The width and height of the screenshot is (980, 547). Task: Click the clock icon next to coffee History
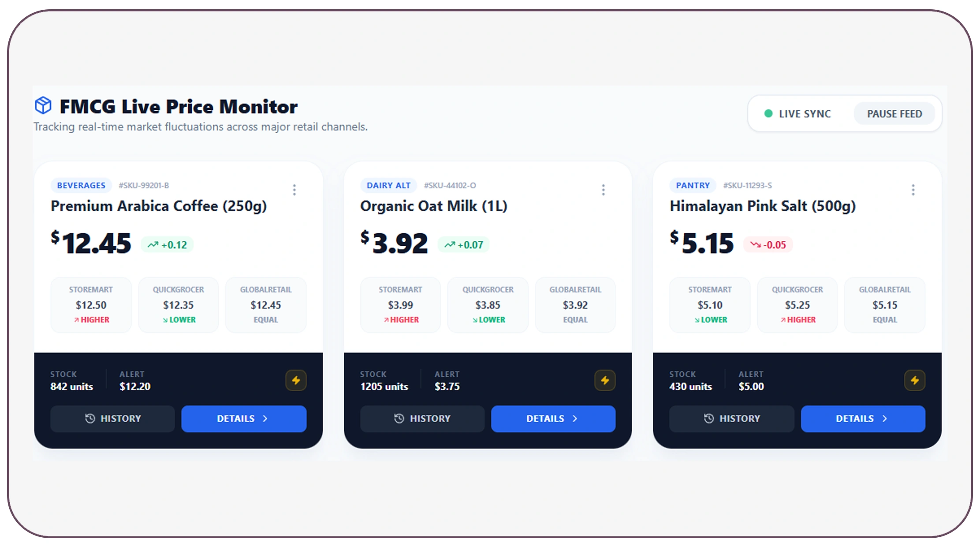coord(90,419)
